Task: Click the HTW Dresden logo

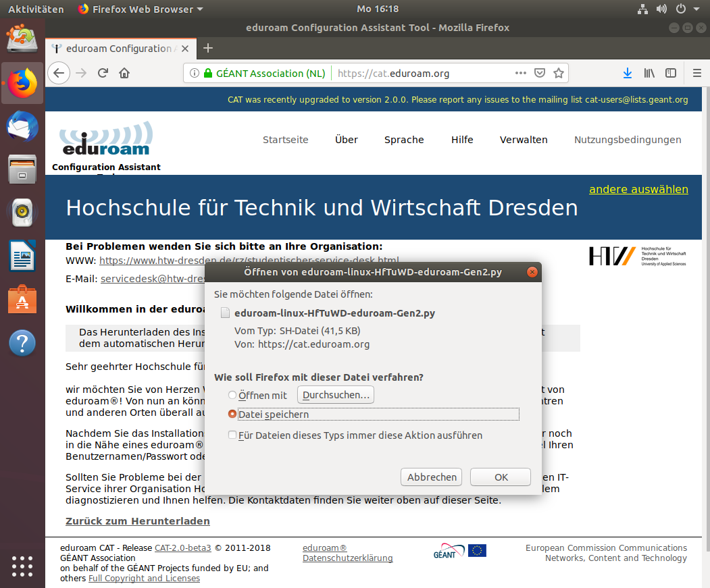Action: point(638,257)
